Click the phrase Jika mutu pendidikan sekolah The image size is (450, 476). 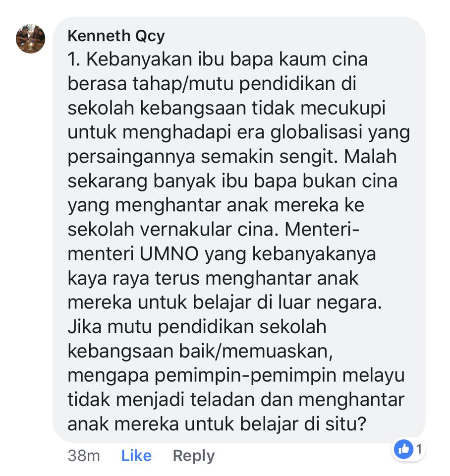pyautogui.click(x=197, y=327)
